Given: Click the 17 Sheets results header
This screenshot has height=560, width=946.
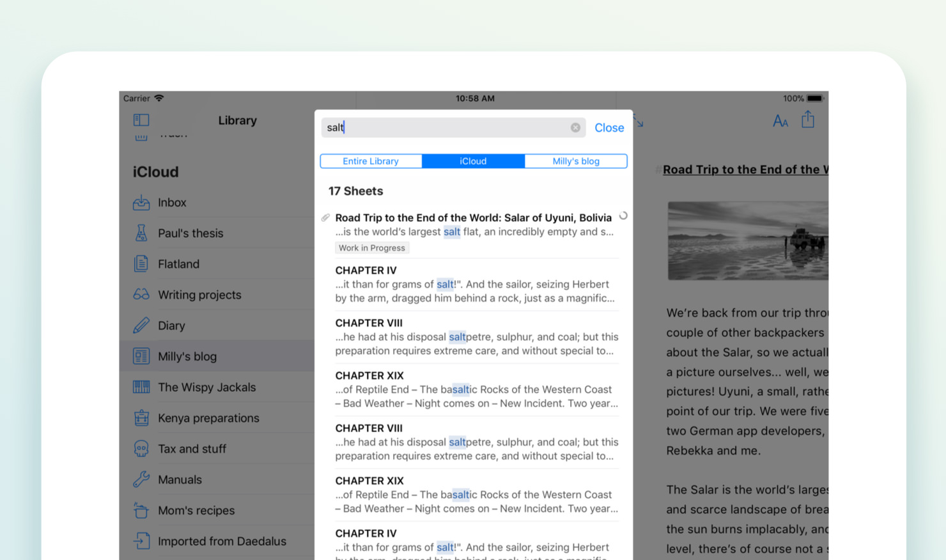Looking at the screenshot, I should click(355, 191).
